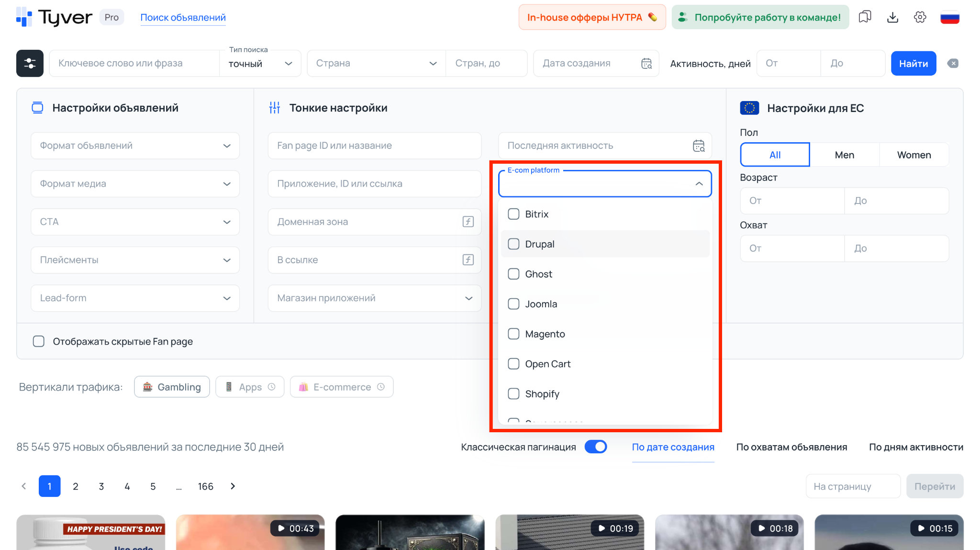The height and width of the screenshot is (550, 980).
Task: Select the Magento checkbox
Action: click(513, 334)
